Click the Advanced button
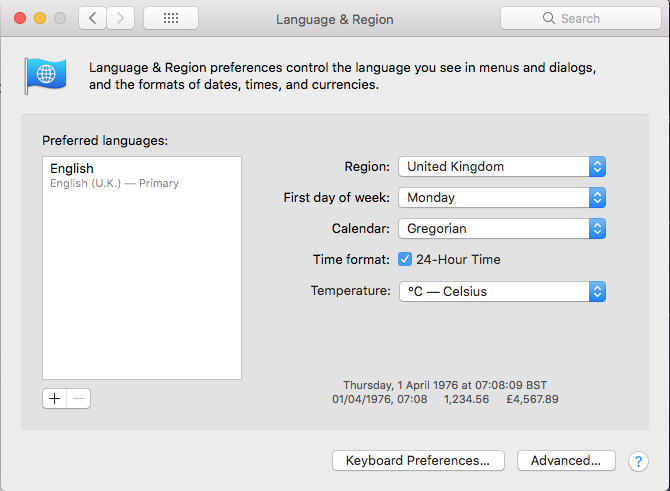This screenshot has width=670, height=491. pos(566,461)
